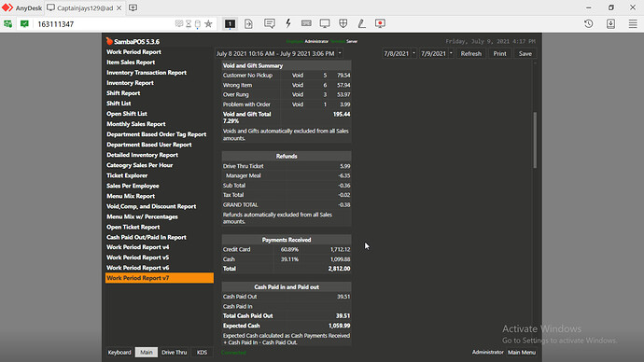The height and width of the screenshot is (362, 644).
Task: Click the Main Menu button
Action: click(x=522, y=352)
